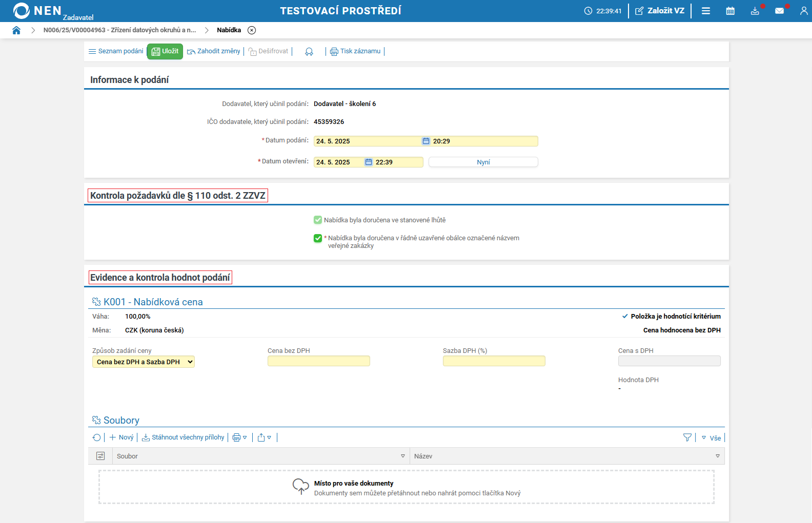The width and height of the screenshot is (812, 523).
Task: Open date picker for Datum podání
Action: click(x=425, y=141)
